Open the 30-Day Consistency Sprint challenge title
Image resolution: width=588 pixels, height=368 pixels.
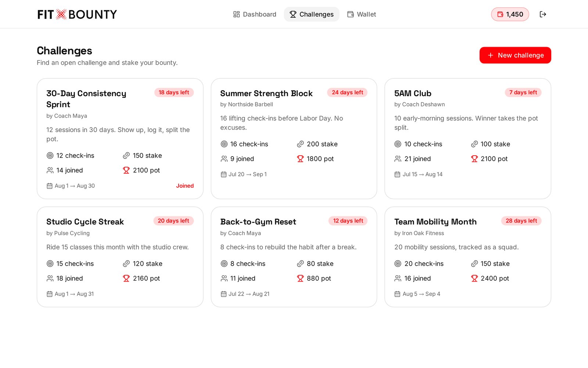86,99
